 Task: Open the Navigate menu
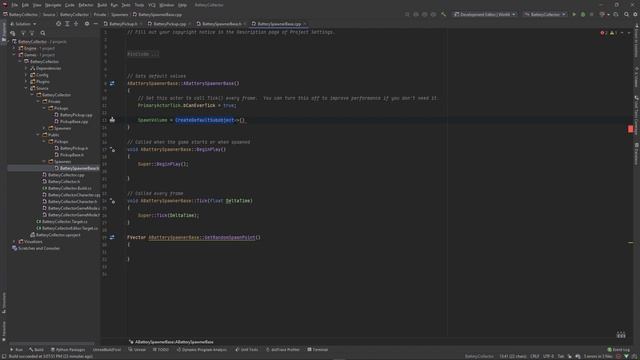53,5
